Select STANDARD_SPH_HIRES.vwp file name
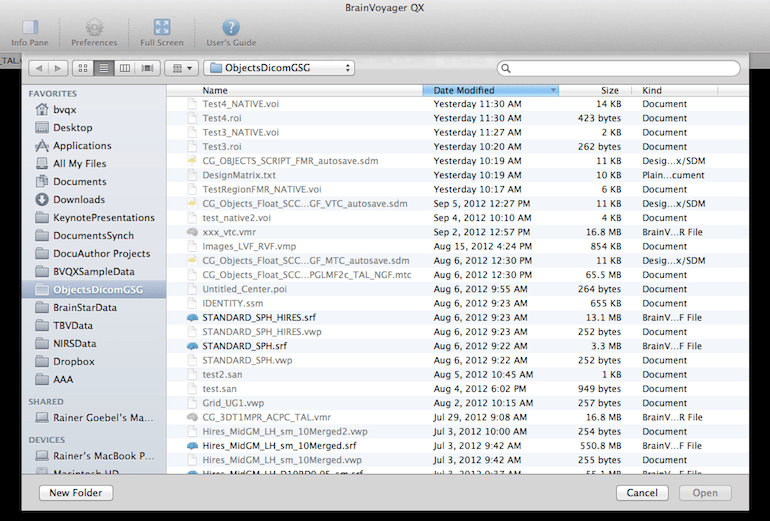This screenshot has width=770, height=521. pos(262,332)
